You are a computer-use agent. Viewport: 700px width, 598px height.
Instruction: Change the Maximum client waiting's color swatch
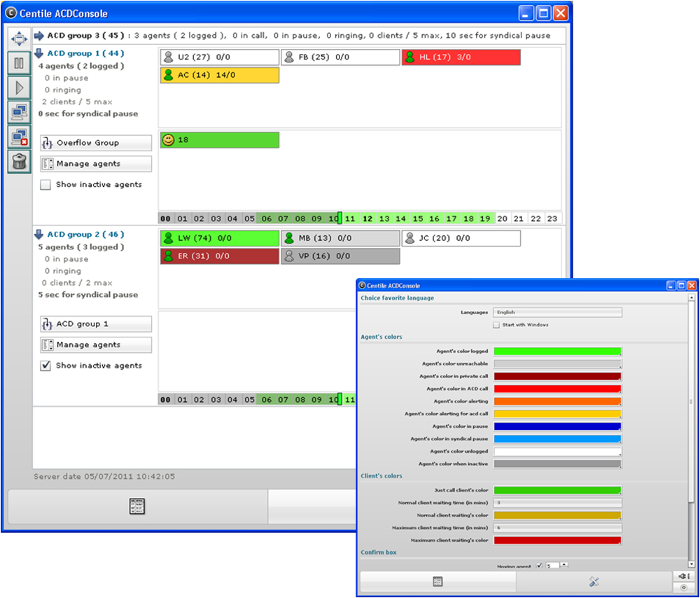pyautogui.click(x=557, y=540)
